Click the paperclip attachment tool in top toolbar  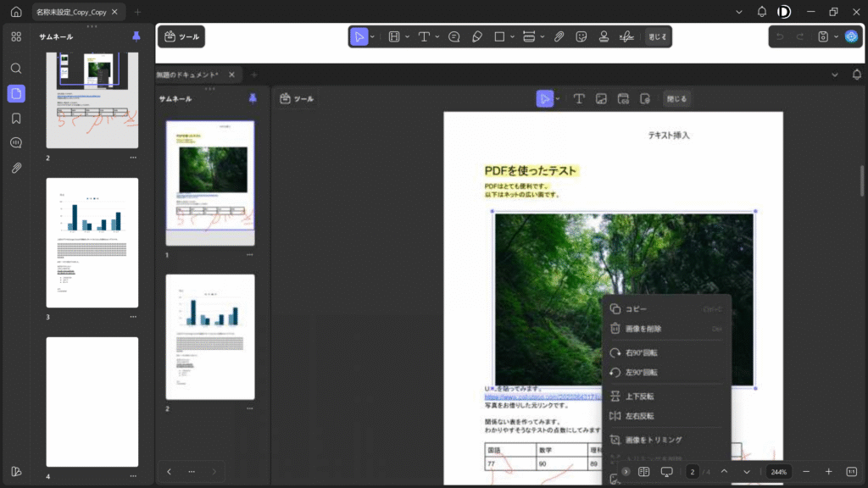point(559,36)
